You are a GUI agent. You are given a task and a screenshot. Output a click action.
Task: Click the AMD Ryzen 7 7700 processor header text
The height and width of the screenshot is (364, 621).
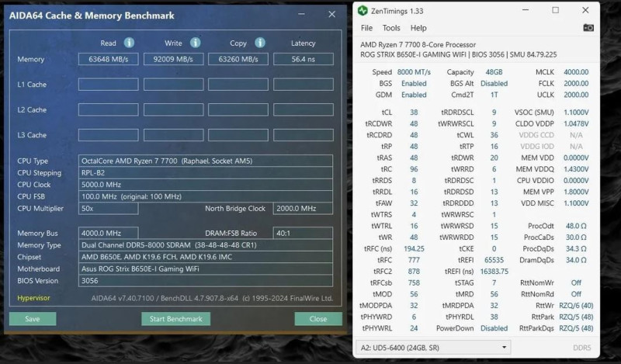pos(418,44)
